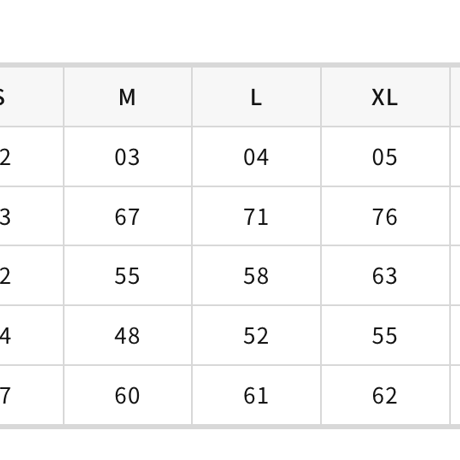460x460 pixels.
Task: Click the cell showing 71
Action: click(256, 216)
